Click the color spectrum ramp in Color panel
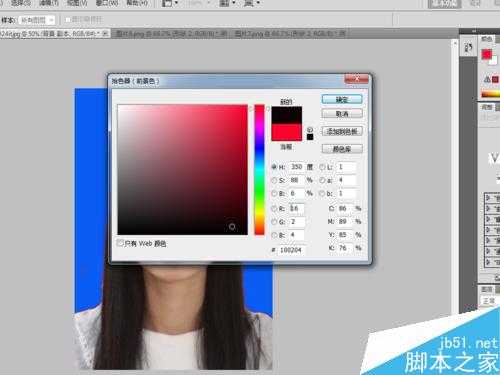The width and height of the screenshot is (500, 375). click(x=491, y=94)
